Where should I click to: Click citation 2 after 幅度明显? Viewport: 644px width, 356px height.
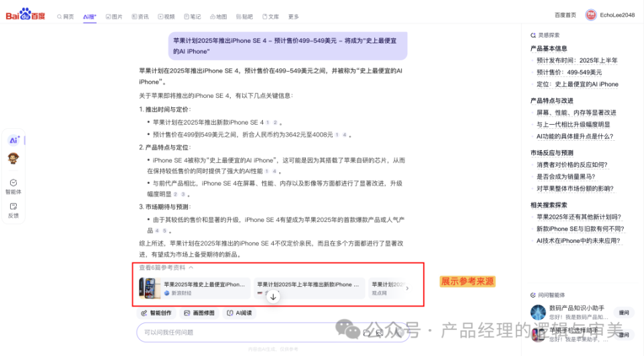[x=175, y=194]
